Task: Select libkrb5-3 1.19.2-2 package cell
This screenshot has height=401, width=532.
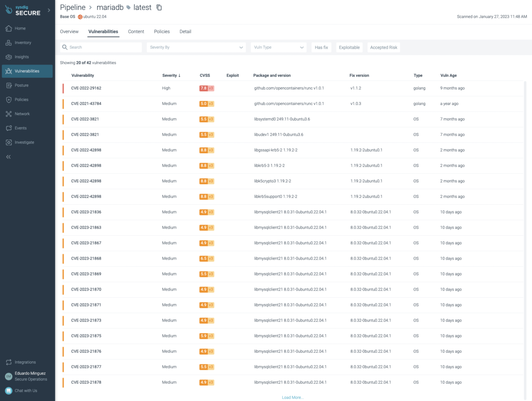Action: click(269, 165)
